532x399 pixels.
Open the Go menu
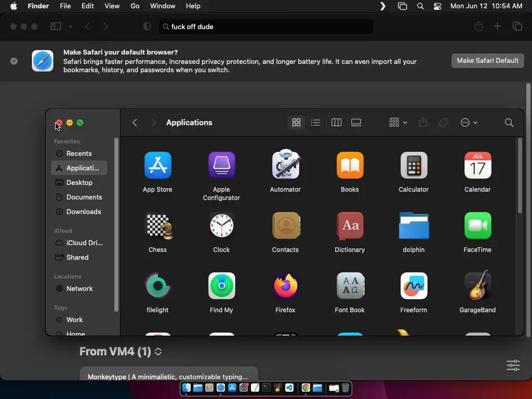pyautogui.click(x=135, y=6)
